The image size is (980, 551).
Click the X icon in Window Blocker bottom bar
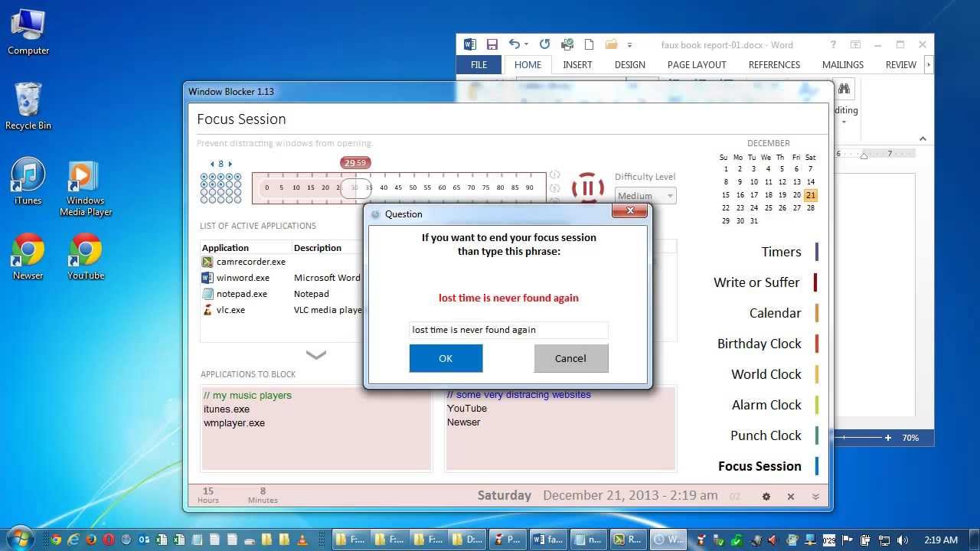791,497
